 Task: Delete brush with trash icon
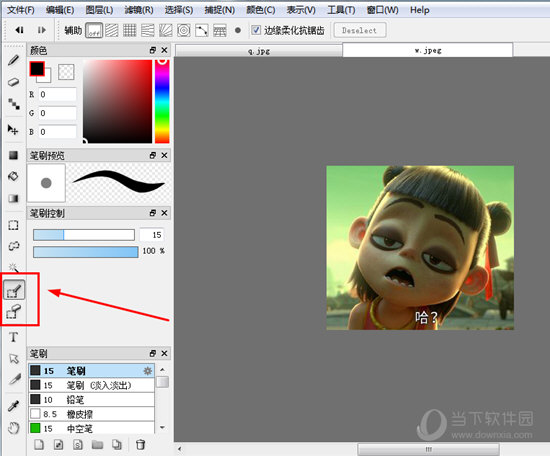(x=140, y=445)
